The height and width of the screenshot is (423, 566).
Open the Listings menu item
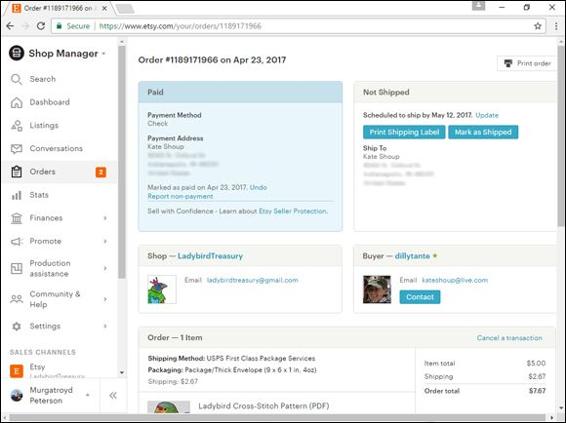(60, 125)
